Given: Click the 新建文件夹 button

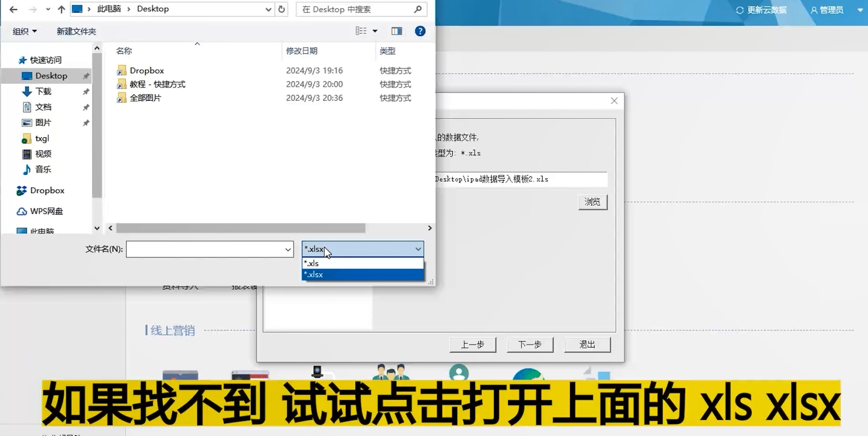Looking at the screenshot, I should (x=76, y=31).
